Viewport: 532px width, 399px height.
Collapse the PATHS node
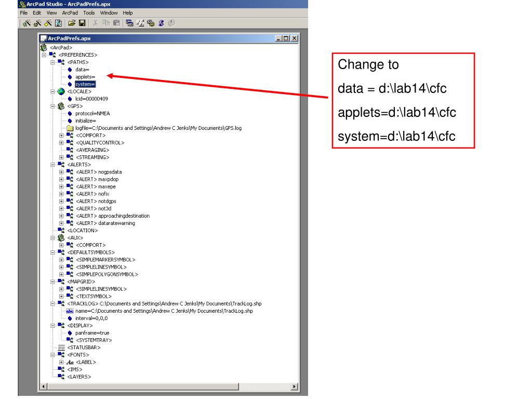pyautogui.click(x=52, y=62)
